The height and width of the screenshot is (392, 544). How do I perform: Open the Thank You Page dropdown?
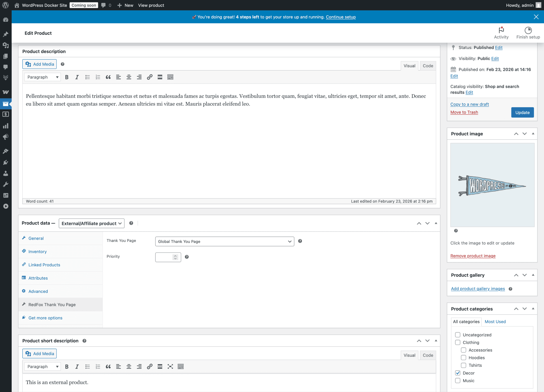[x=225, y=242]
